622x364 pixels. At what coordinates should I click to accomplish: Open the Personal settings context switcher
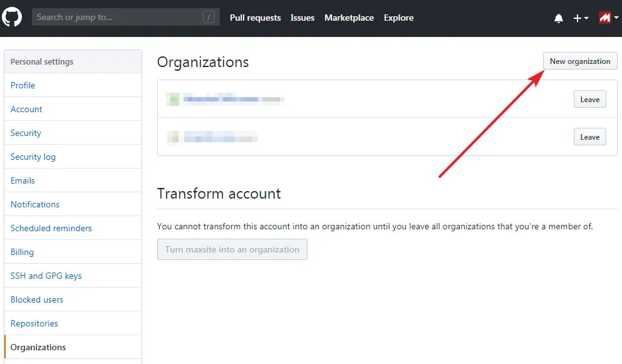point(41,61)
